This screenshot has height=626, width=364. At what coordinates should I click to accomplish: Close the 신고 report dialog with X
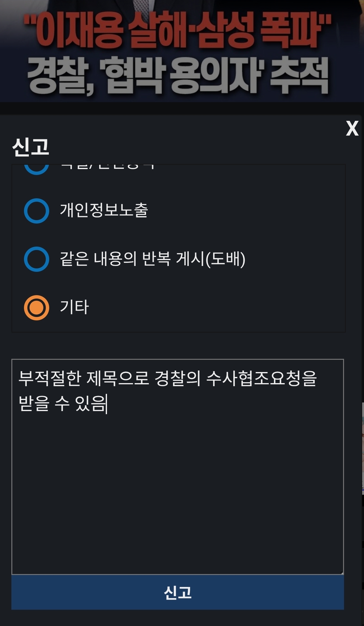click(352, 129)
